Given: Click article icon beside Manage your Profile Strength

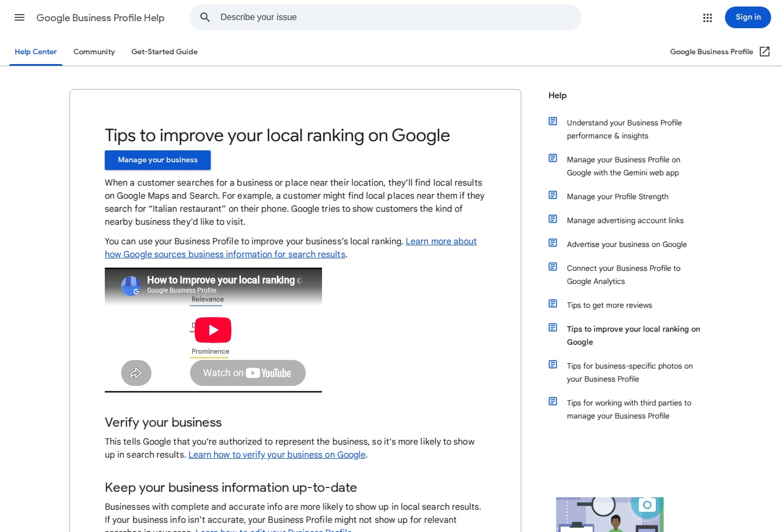Looking at the screenshot, I should pyautogui.click(x=553, y=195).
